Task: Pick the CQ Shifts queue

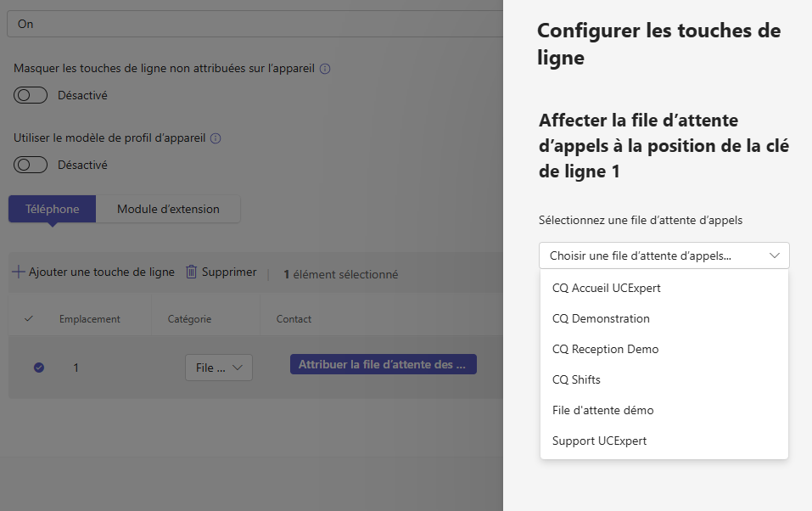Action: click(x=576, y=379)
